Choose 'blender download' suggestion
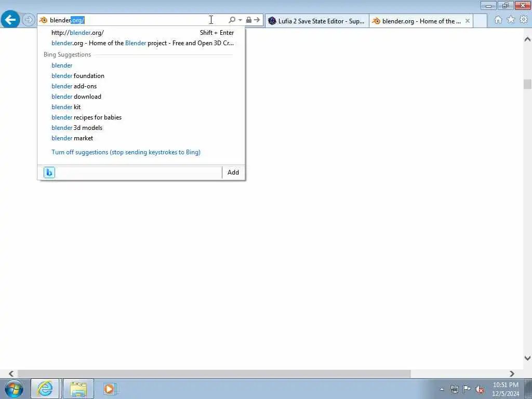Image resolution: width=532 pixels, height=399 pixels. [x=141, y=97]
